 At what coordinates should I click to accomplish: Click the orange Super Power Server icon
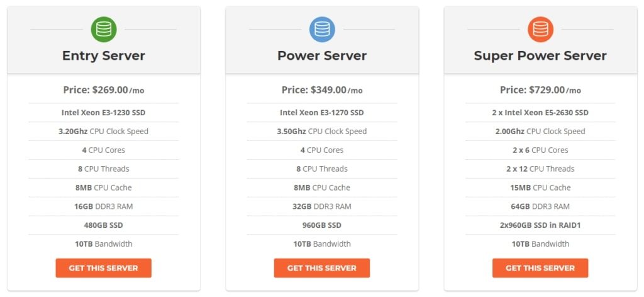click(540, 29)
